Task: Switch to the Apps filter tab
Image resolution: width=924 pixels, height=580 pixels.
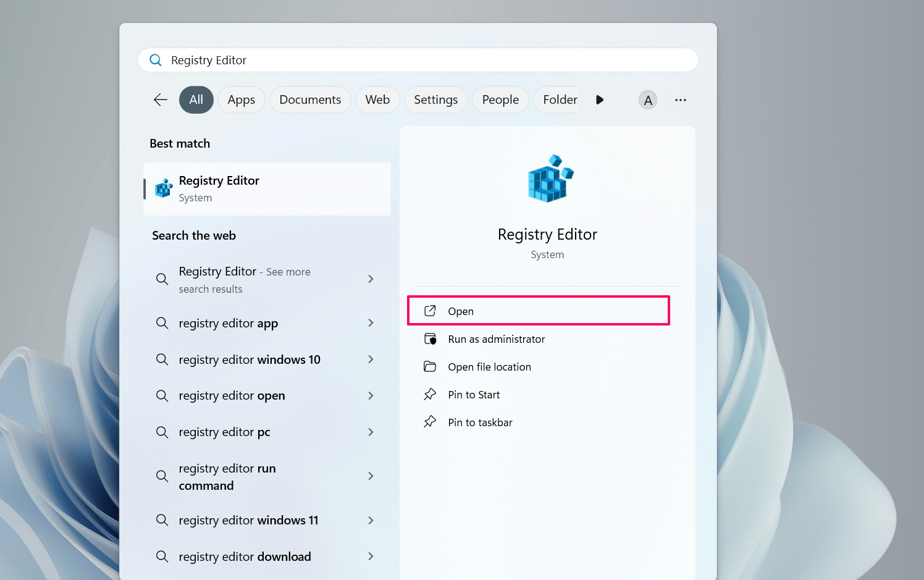Action: pyautogui.click(x=241, y=100)
